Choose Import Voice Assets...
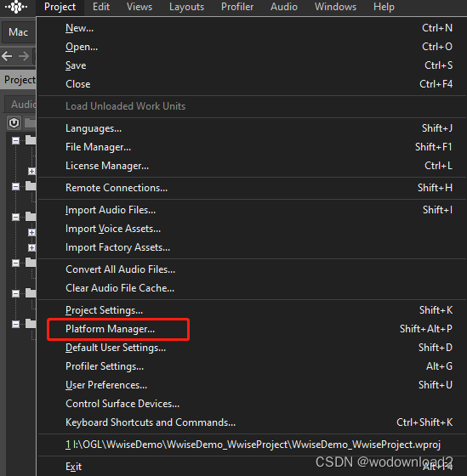 point(252,229)
